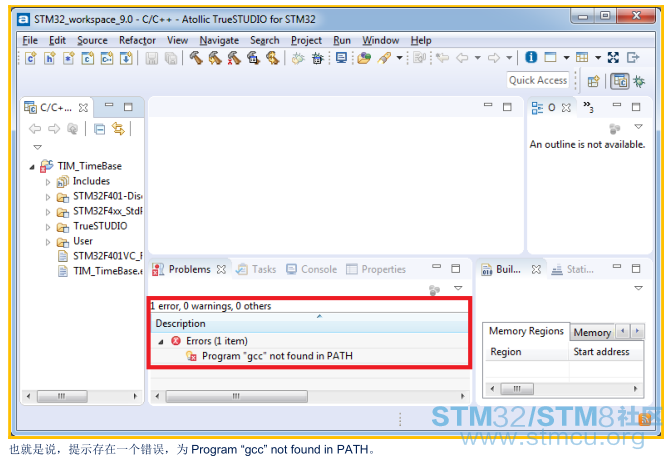This screenshot has width=669, height=462.
Task: Click the back arrow in project explorer
Action: click(35, 129)
